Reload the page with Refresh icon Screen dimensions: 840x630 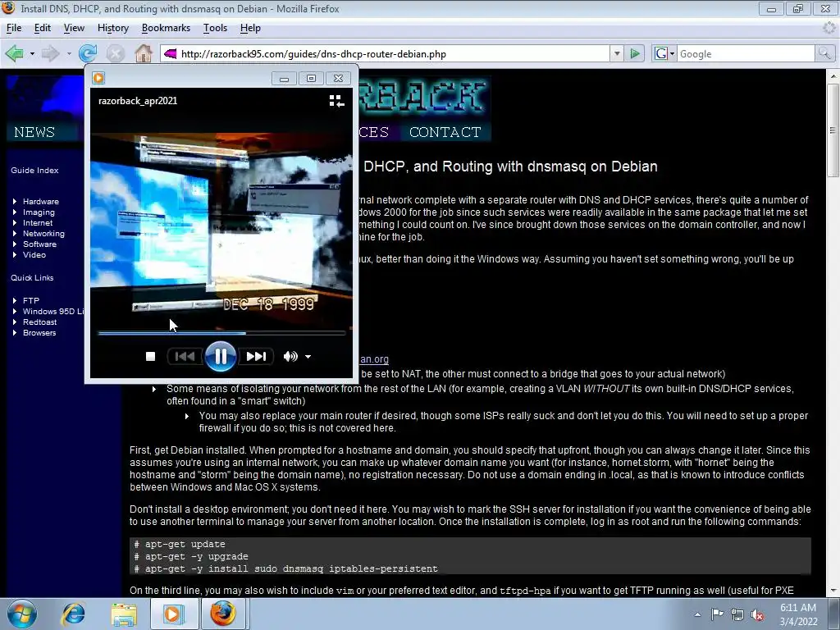(x=88, y=53)
